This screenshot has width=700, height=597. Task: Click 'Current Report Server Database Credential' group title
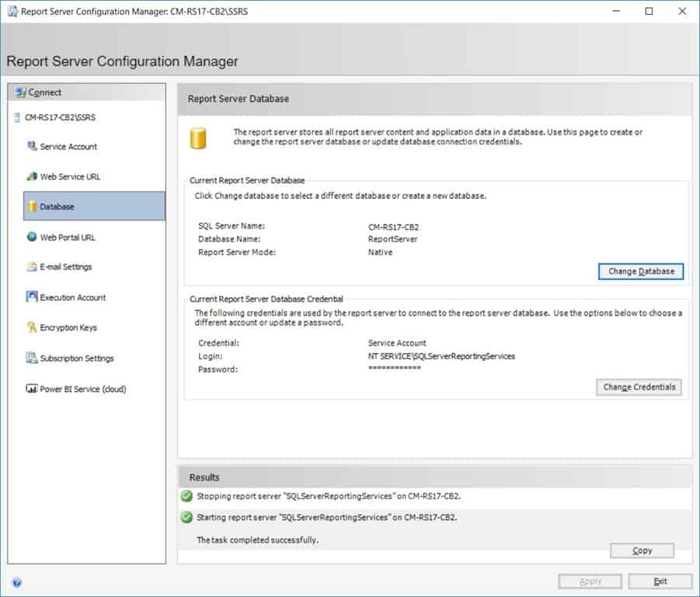click(x=266, y=299)
